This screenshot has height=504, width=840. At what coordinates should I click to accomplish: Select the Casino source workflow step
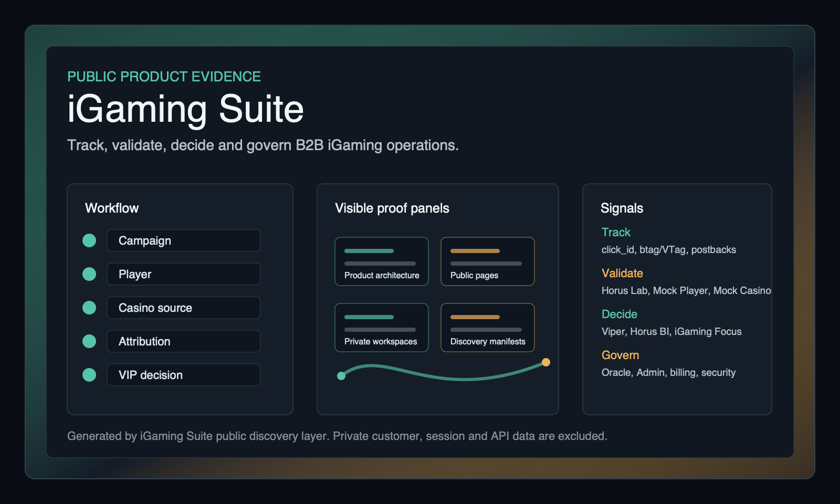(x=184, y=308)
